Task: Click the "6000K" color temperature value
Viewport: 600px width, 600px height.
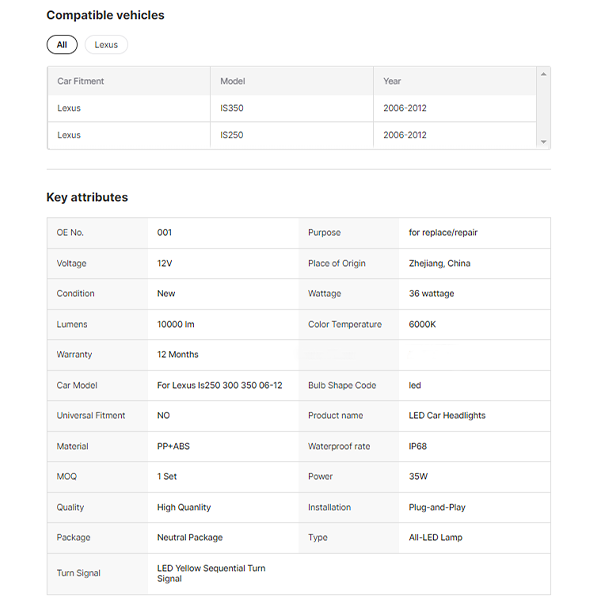Action: (x=424, y=324)
